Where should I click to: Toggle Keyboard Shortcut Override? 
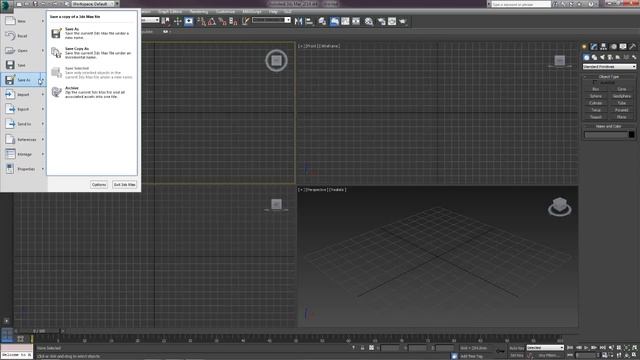coord(188,21)
